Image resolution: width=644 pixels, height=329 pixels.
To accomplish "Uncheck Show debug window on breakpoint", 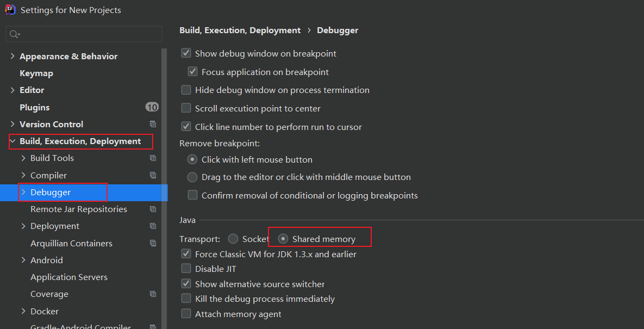I will (186, 53).
